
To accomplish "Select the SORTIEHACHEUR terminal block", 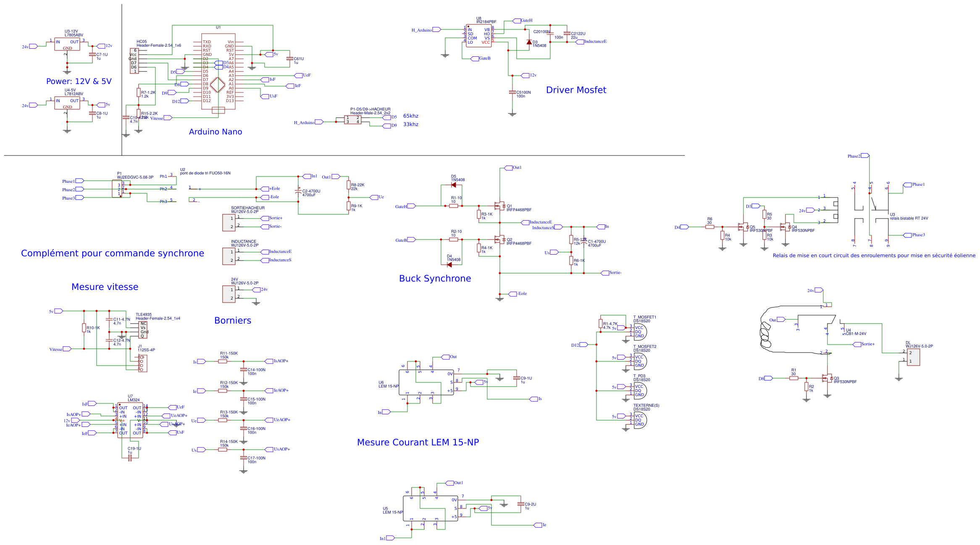I will coord(229,222).
